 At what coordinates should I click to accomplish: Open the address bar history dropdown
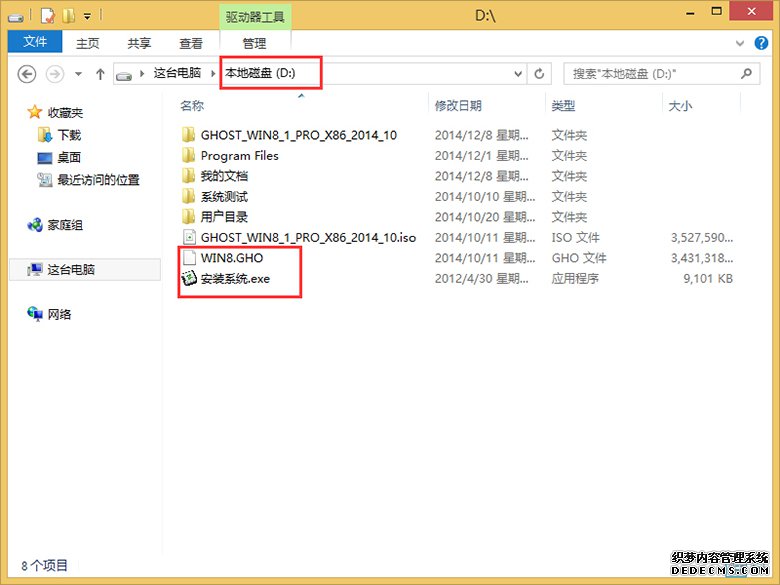point(518,74)
